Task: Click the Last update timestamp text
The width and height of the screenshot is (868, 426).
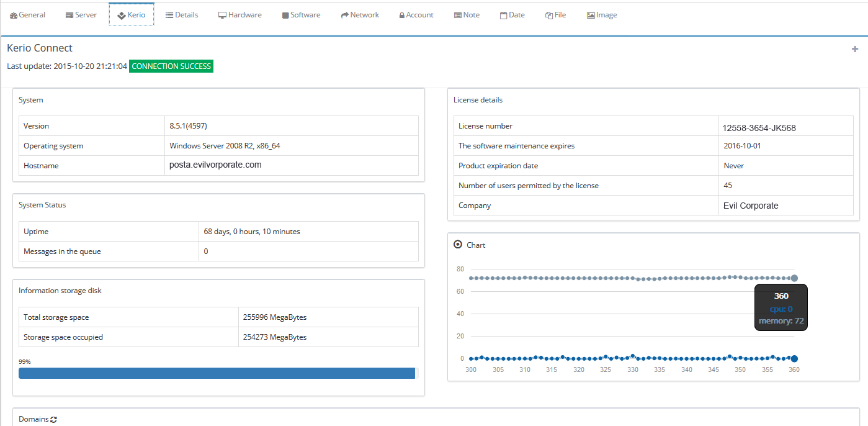Action: (67, 66)
